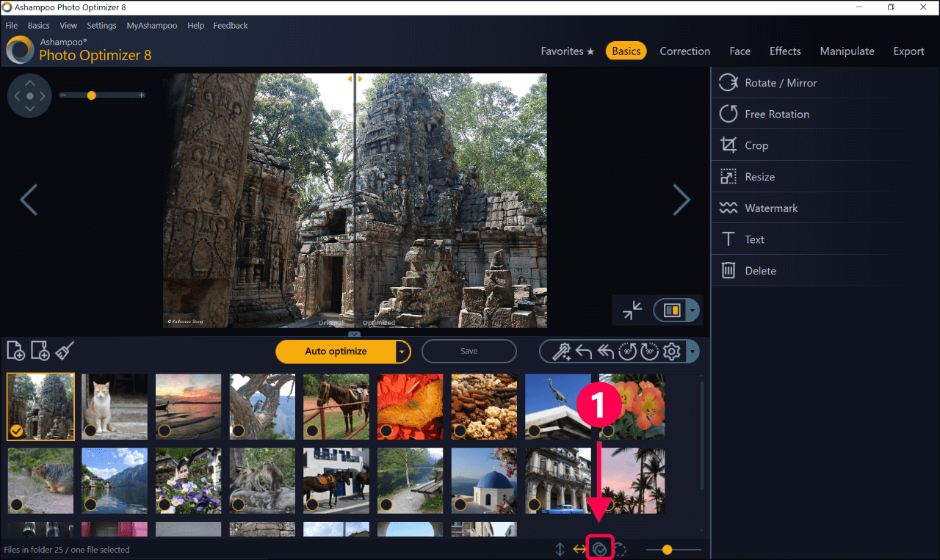Viewport: 940px width, 560px height.
Task: Click the rotate 90° clockwise icon
Action: pyautogui.click(x=649, y=352)
